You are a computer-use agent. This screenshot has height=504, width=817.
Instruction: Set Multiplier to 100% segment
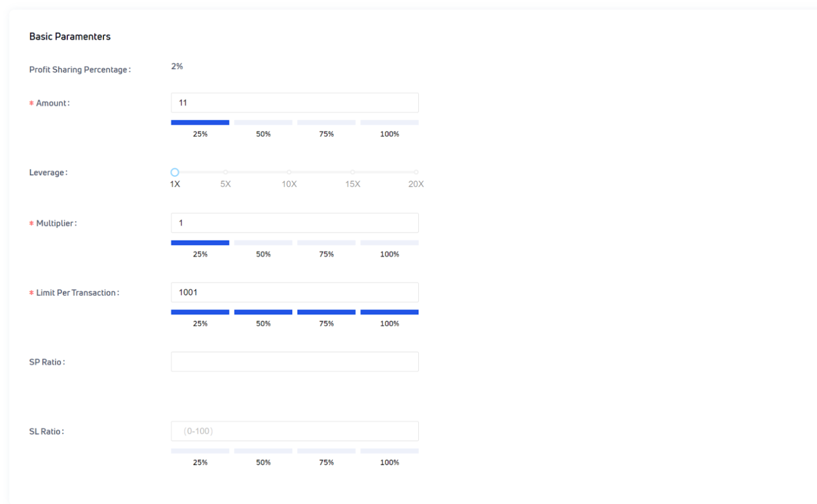[390, 243]
